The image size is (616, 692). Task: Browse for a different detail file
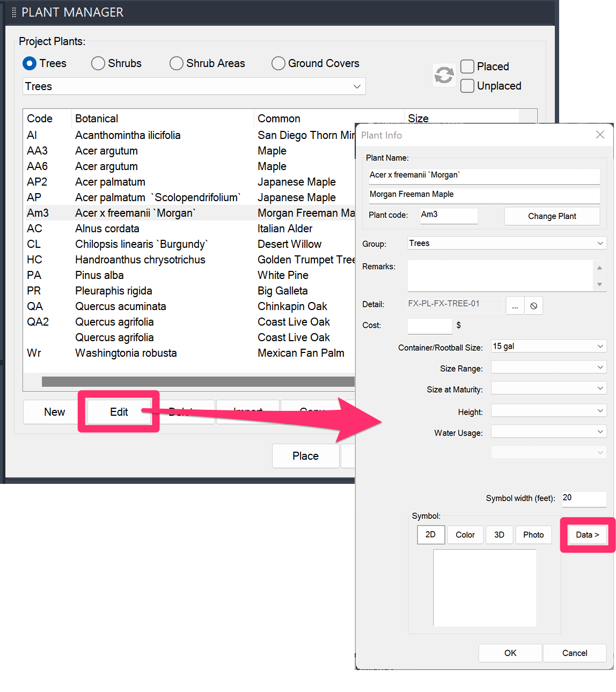[515, 305]
